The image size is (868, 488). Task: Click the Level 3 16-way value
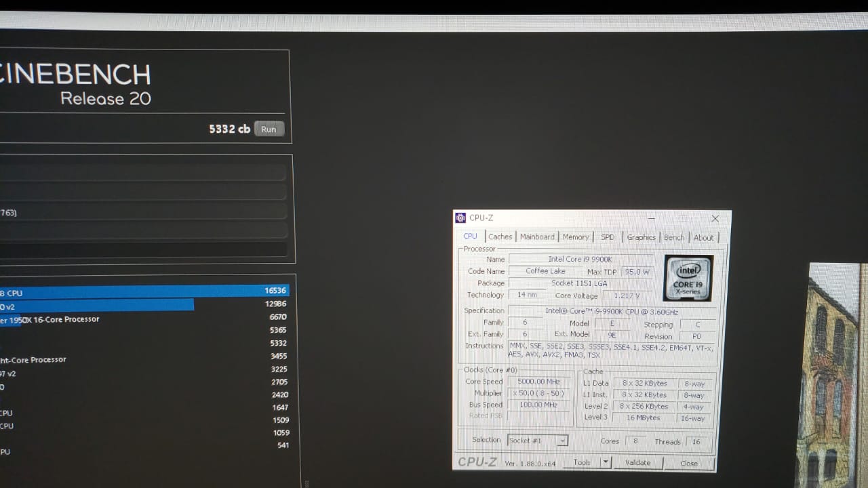pyautogui.click(x=694, y=418)
